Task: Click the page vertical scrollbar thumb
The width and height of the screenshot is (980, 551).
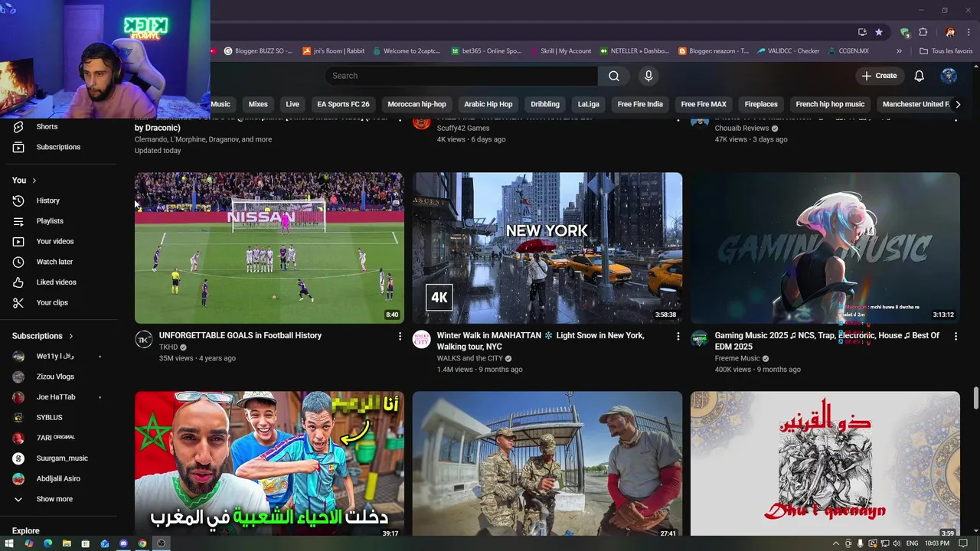Action: 975,399
